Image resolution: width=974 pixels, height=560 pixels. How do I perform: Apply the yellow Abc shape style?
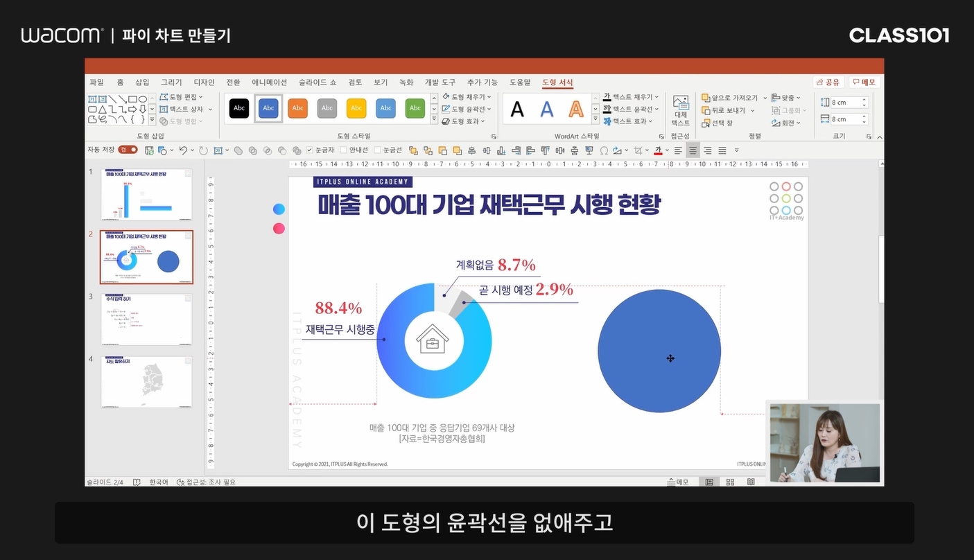356,108
